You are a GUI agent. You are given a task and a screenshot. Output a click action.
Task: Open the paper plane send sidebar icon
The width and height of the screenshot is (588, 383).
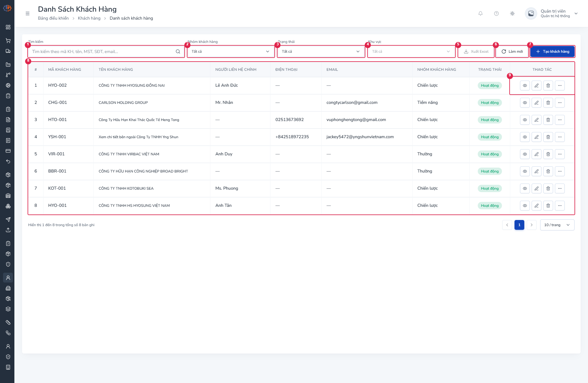click(8, 219)
